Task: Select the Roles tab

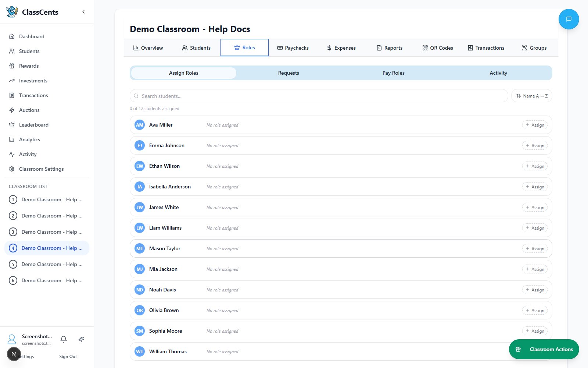Action: click(x=244, y=47)
